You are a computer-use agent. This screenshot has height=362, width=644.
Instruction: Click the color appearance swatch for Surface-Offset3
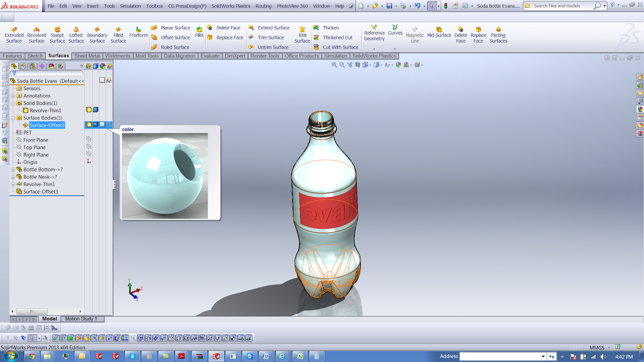[x=102, y=125]
